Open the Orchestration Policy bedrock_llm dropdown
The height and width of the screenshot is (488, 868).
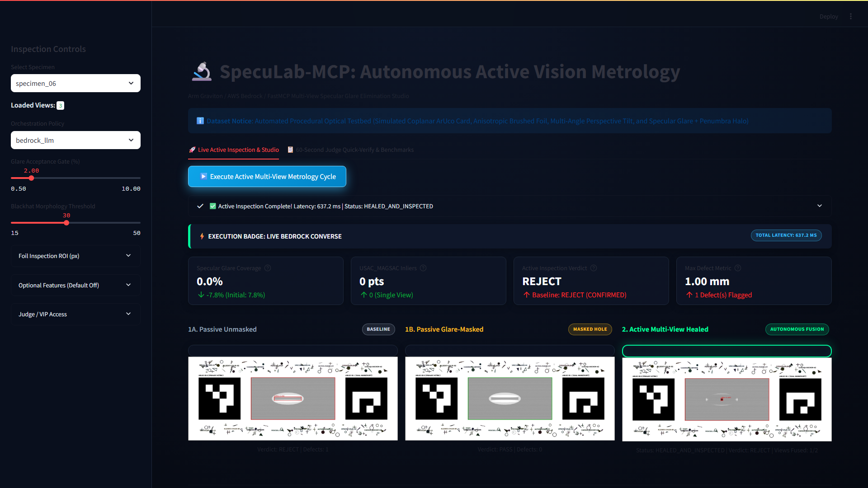coord(75,140)
